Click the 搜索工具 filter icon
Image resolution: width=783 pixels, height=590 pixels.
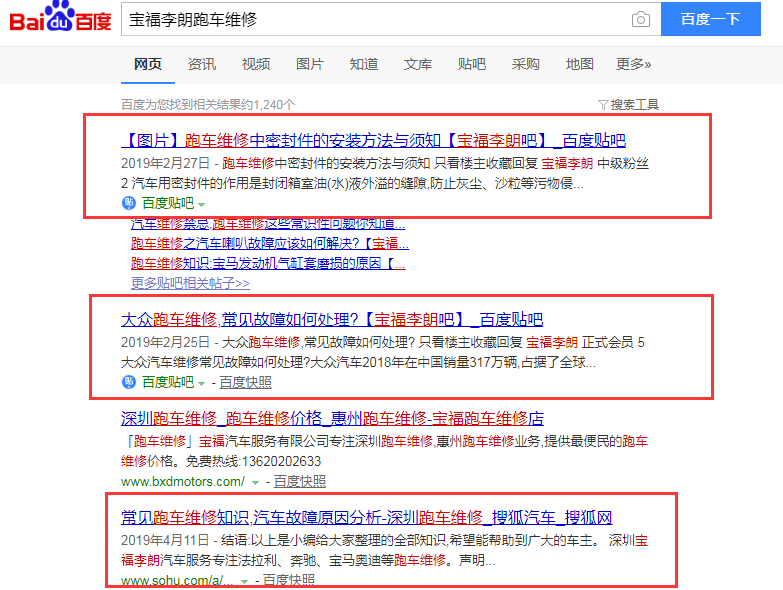tap(603, 105)
